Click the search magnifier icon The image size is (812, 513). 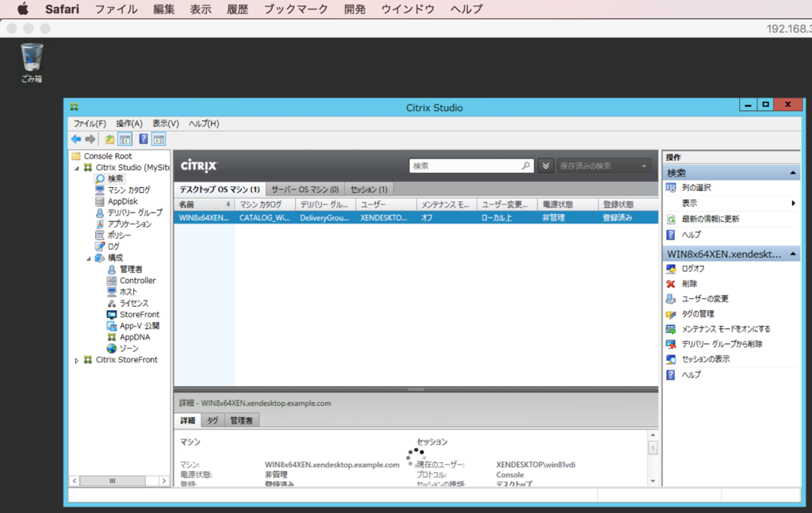(x=526, y=166)
